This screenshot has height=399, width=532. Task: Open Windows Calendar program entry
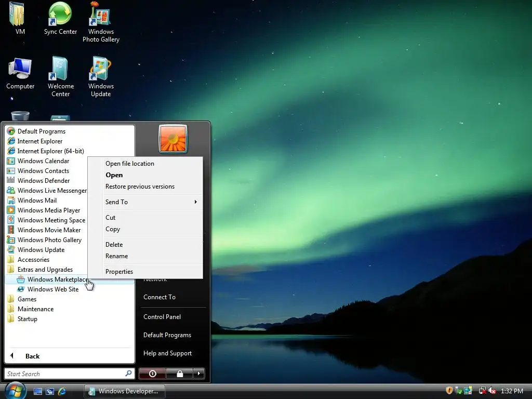pos(47,161)
